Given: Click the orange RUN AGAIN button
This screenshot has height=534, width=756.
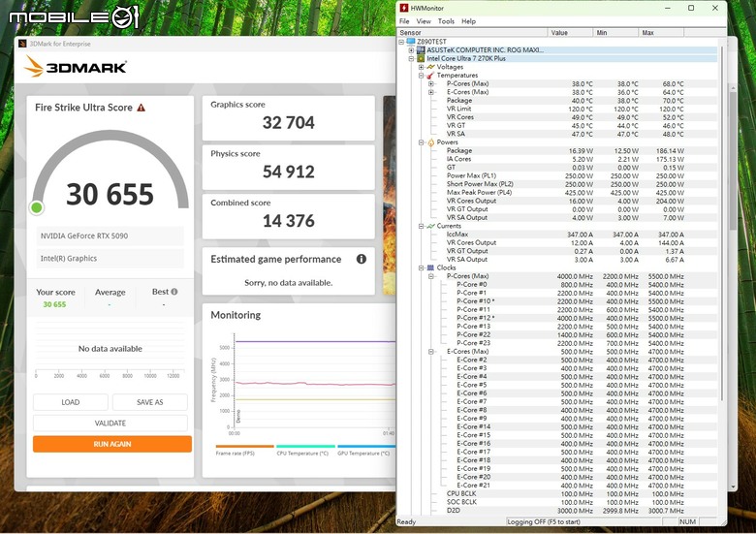Looking at the screenshot, I should (112, 444).
